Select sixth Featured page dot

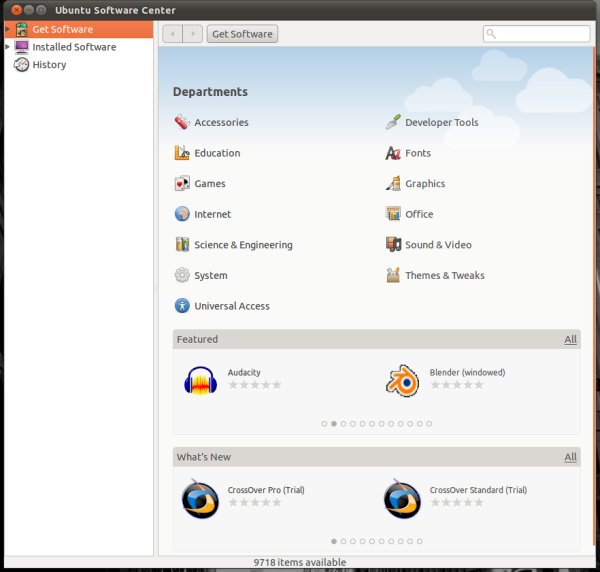[372, 424]
